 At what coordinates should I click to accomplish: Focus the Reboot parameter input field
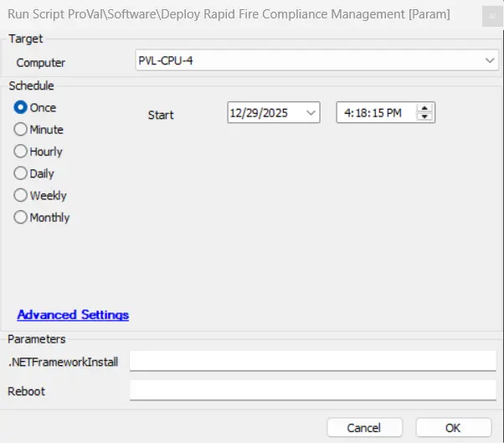click(312, 390)
